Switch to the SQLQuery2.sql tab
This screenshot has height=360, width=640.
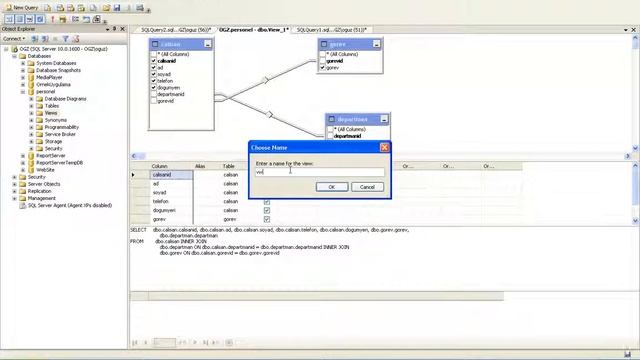[176, 30]
